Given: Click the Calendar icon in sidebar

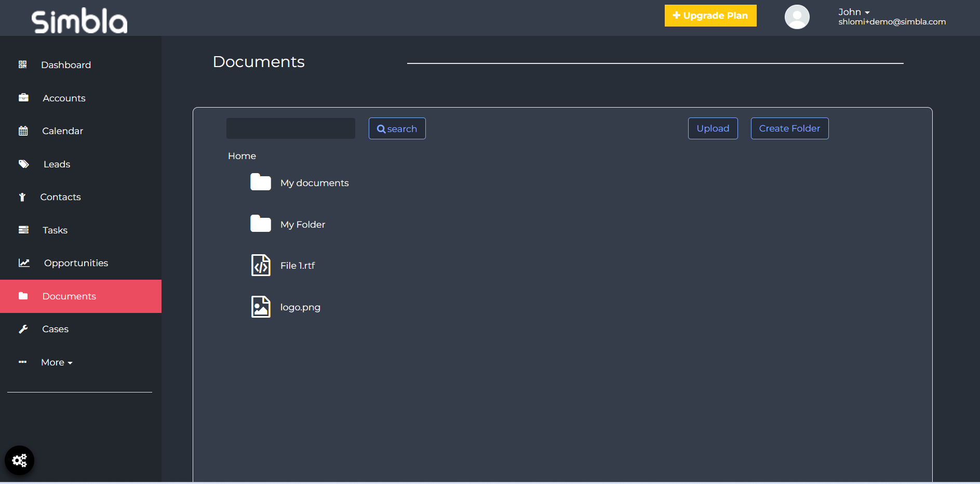Looking at the screenshot, I should pos(23,131).
